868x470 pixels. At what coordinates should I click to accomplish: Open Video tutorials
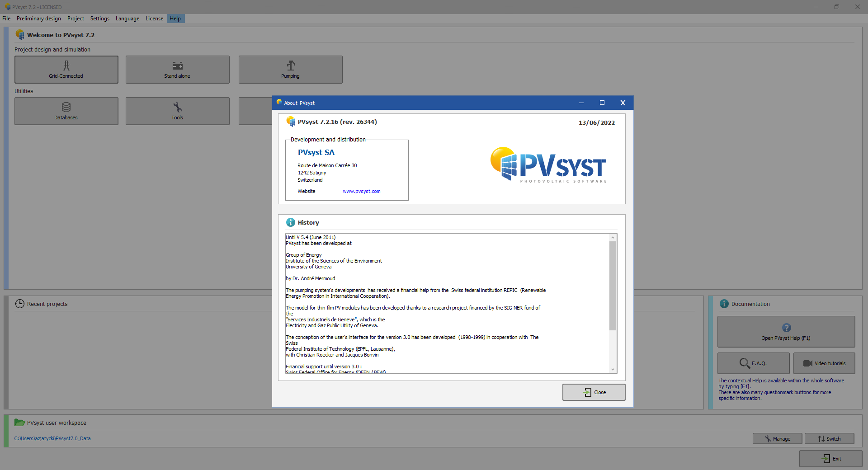coord(824,363)
